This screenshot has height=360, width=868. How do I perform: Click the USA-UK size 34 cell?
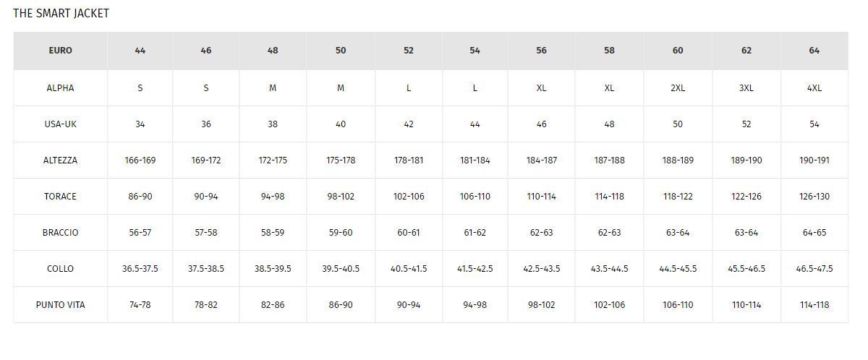[x=140, y=124]
